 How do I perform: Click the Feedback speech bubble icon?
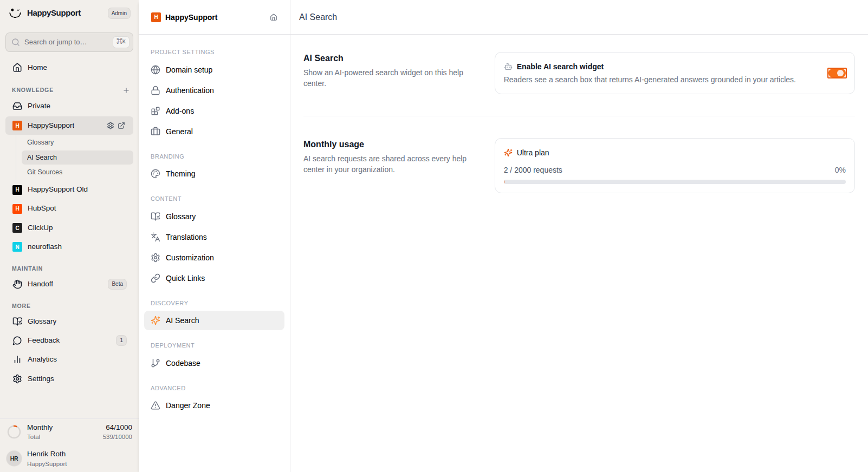tap(17, 340)
